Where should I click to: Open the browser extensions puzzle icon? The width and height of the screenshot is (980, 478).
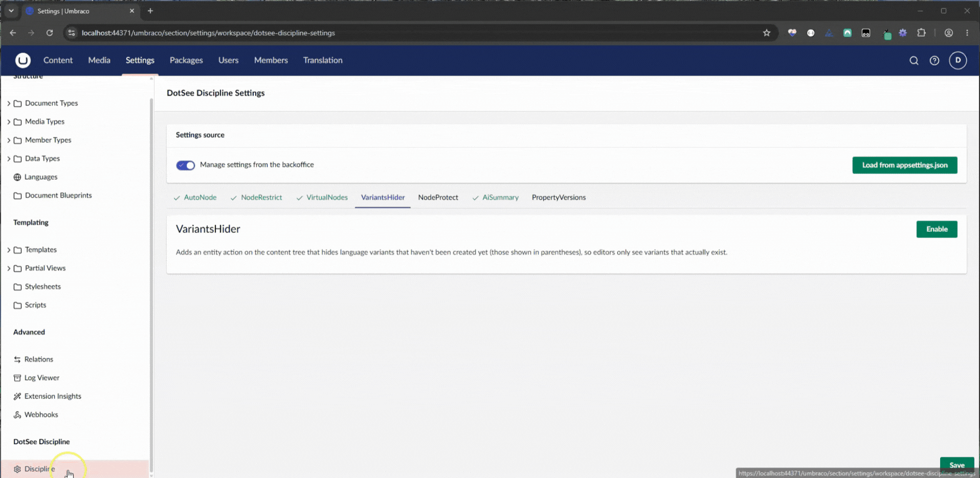(921, 33)
